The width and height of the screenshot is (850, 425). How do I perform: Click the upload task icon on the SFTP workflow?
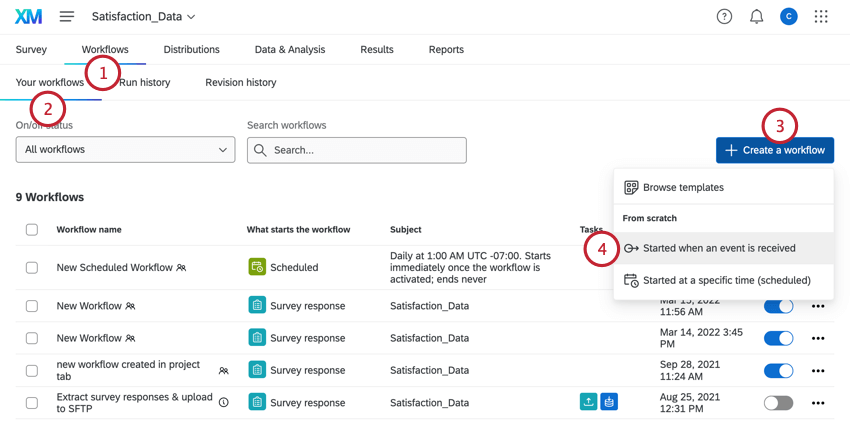point(588,402)
